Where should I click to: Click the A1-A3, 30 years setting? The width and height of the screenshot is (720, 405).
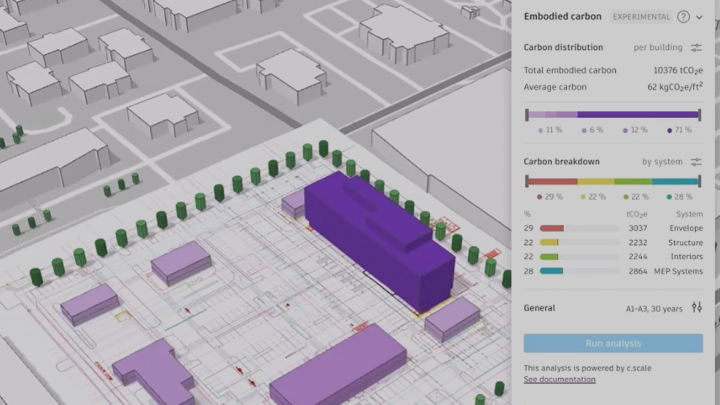[x=654, y=308]
